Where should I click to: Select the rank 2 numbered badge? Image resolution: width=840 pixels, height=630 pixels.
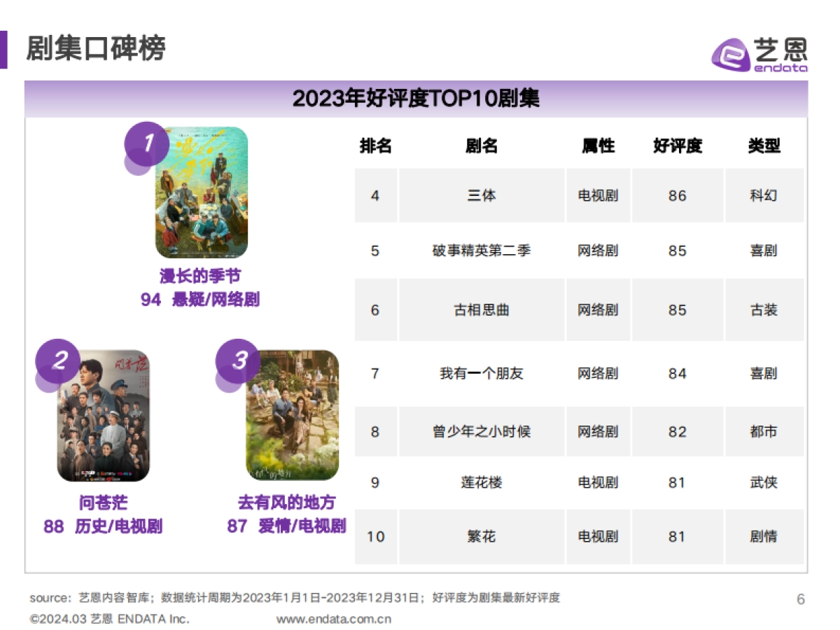(58, 361)
